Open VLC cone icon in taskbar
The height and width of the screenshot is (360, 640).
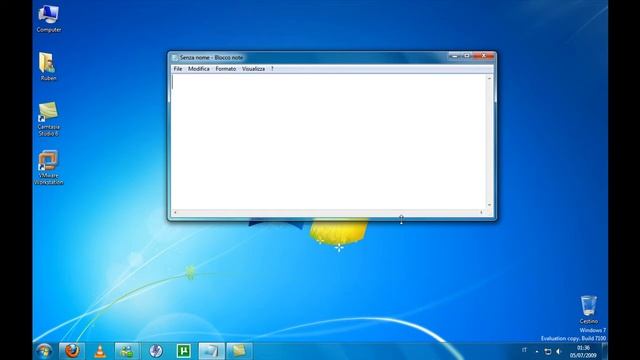(100, 351)
